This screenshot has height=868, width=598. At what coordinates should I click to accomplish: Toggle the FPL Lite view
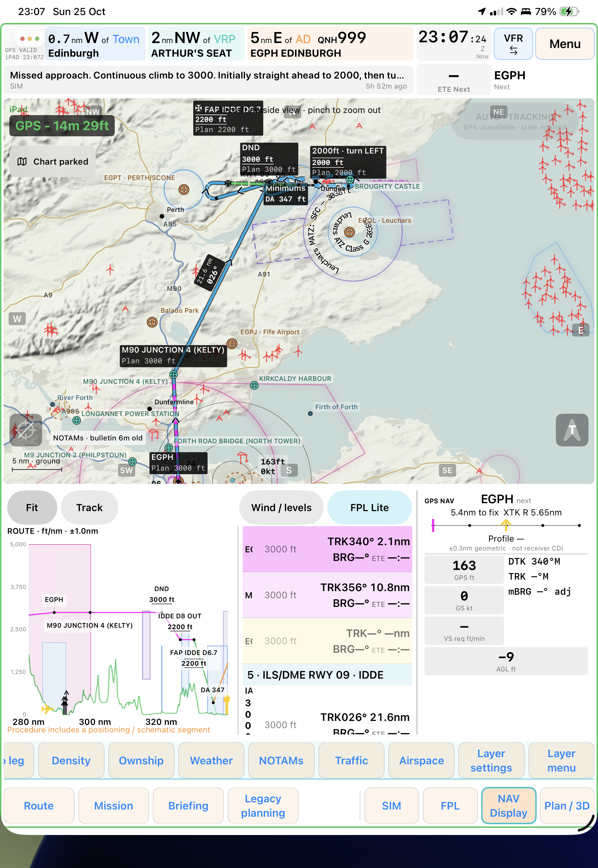(369, 508)
